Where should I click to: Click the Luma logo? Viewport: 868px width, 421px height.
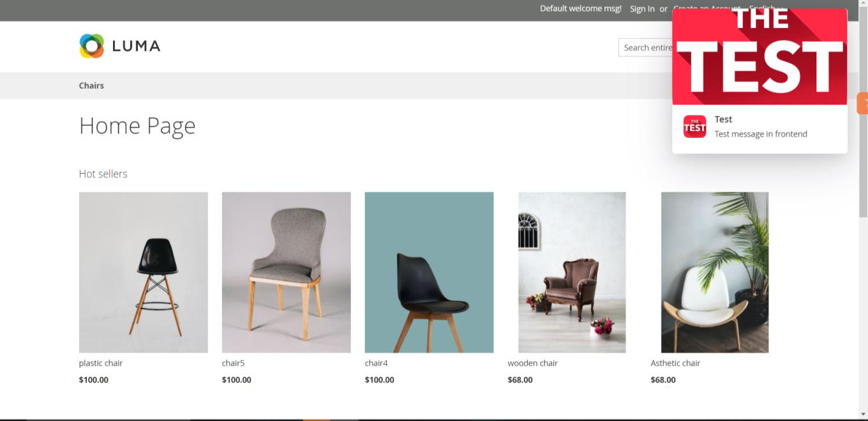click(x=119, y=46)
